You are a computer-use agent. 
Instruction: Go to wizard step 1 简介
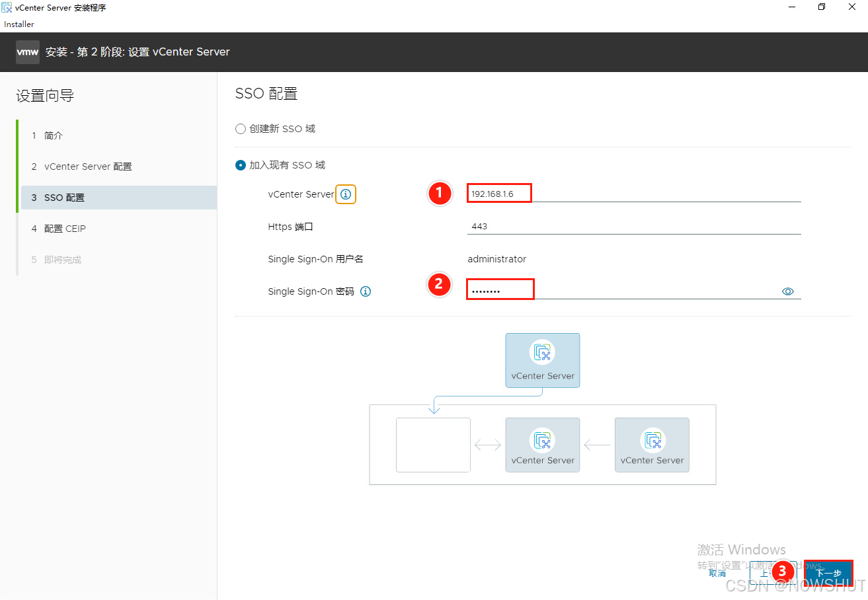119,135
